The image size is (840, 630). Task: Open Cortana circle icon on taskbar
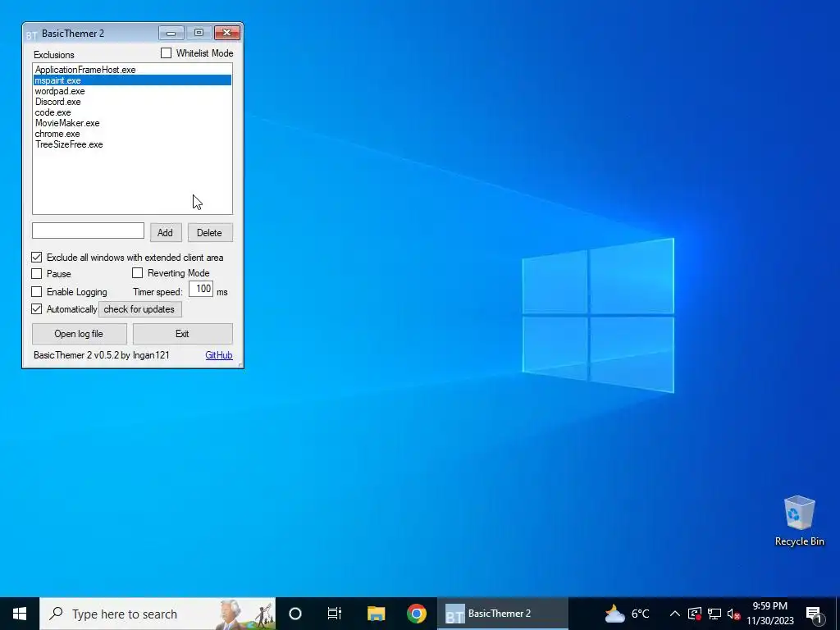(295, 614)
